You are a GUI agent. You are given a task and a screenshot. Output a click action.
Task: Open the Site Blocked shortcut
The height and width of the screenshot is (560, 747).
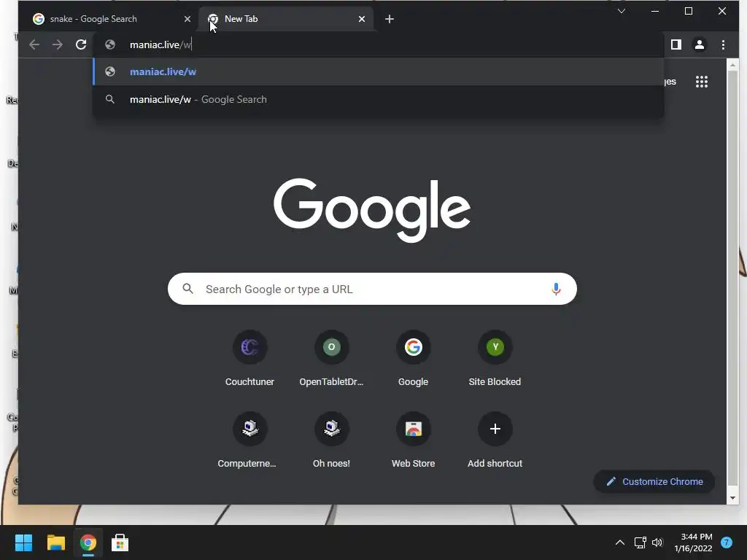(495, 357)
